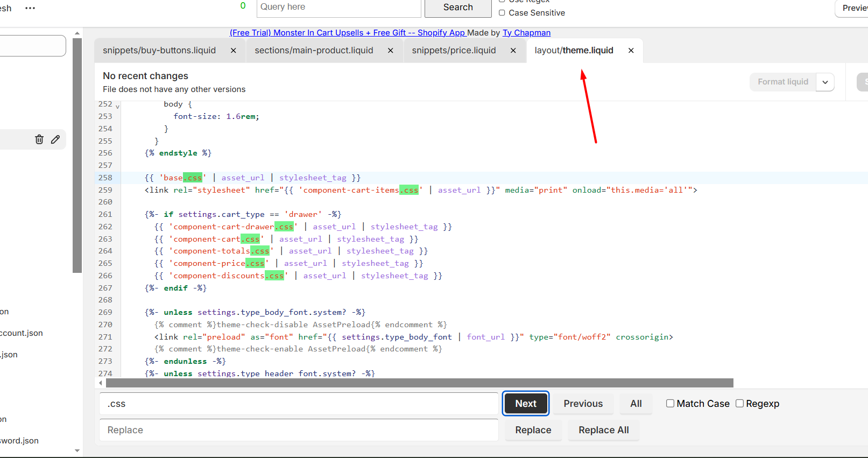The height and width of the screenshot is (458, 868).
Task: Switch to snippets/buy-buttons.liquid tab
Action: coord(159,50)
